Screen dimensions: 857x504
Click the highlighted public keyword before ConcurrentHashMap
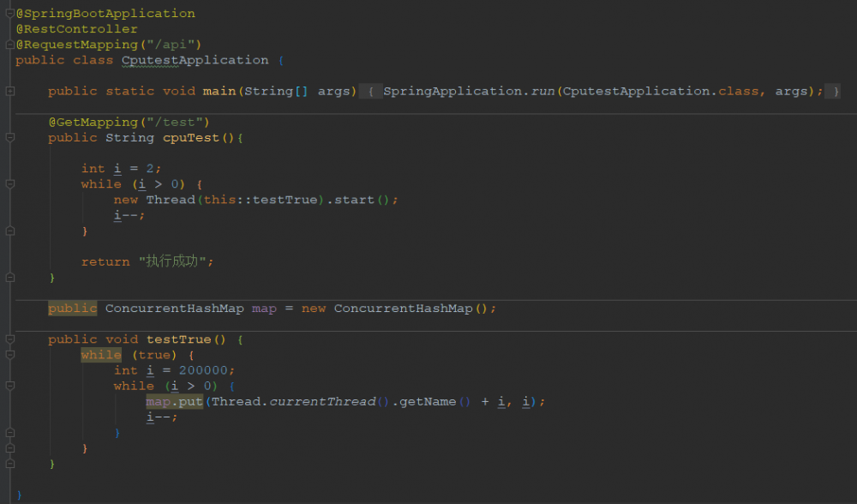click(73, 309)
